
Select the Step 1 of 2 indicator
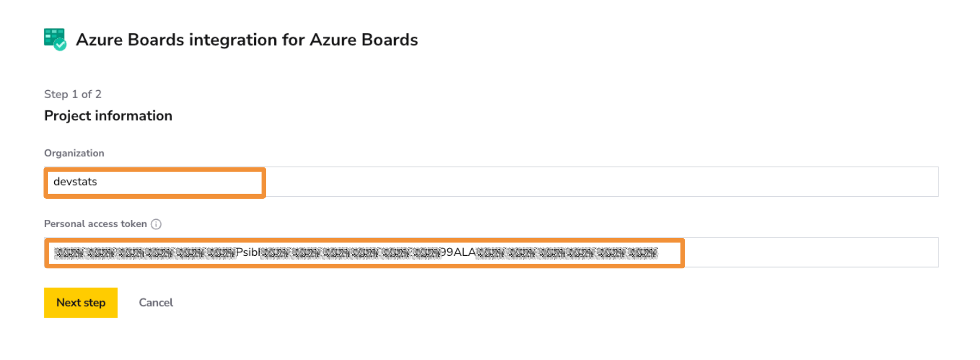[73, 94]
